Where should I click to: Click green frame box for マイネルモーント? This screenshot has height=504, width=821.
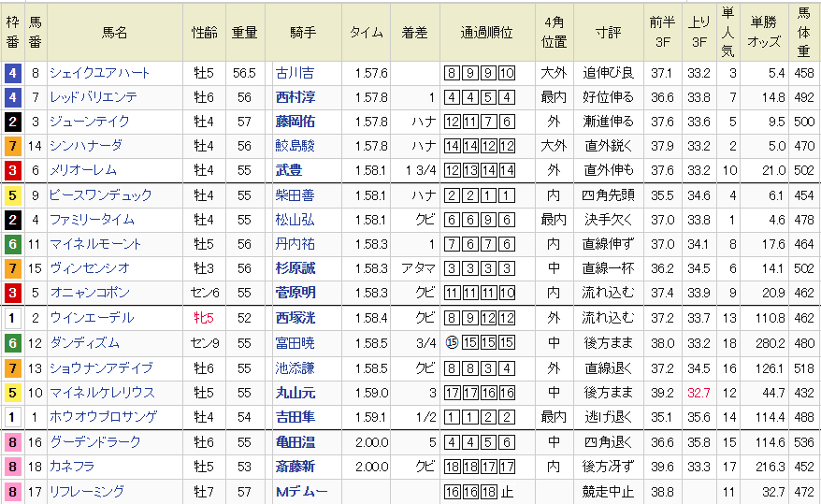[12, 244]
